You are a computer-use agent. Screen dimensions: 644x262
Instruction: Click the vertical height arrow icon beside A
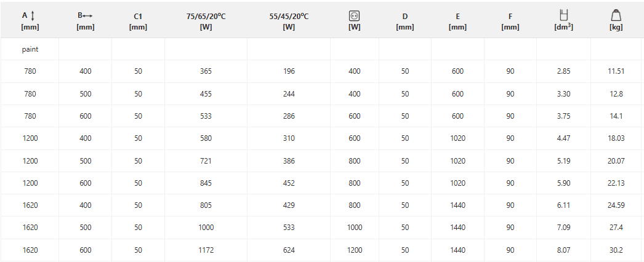click(33, 16)
